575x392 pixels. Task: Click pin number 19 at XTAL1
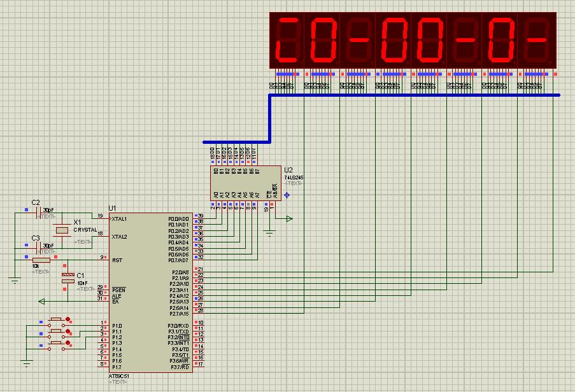tap(100, 216)
